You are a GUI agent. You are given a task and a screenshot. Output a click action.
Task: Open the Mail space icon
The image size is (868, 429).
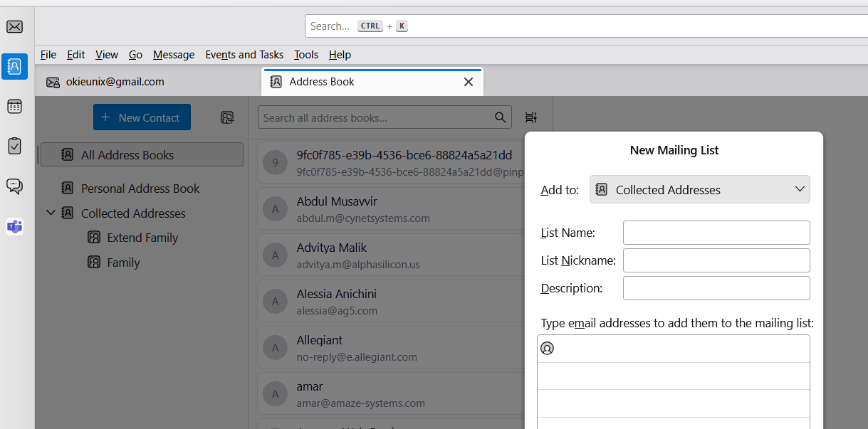coord(14,27)
